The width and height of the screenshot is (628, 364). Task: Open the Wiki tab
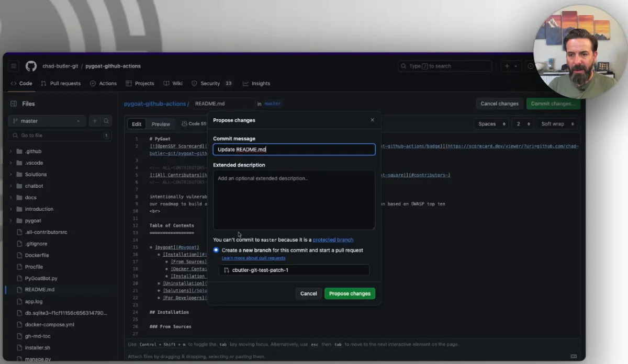coord(173,83)
